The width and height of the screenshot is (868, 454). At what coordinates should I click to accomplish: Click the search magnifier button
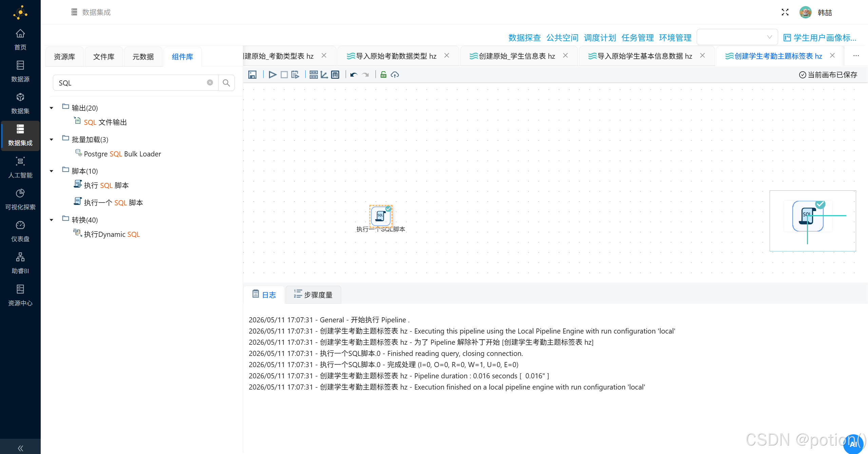click(226, 83)
